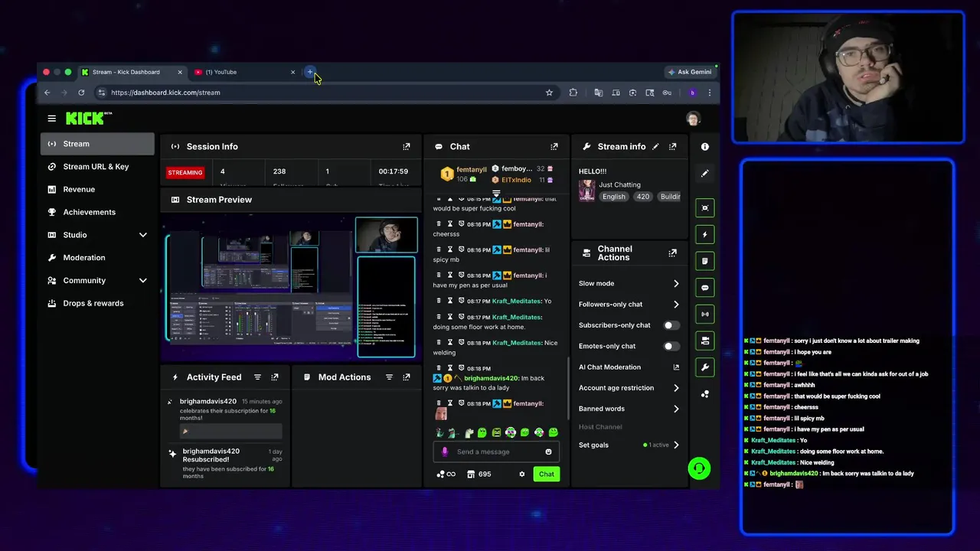Viewport: 980px width, 551px height.
Task: Click the pencil icon in the right toolbar
Action: pos(705,174)
